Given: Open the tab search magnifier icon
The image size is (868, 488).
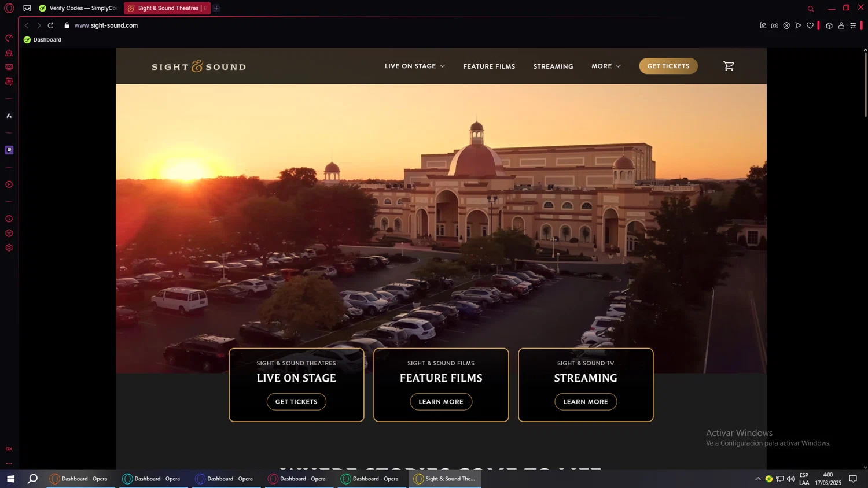Looking at the screenshot, I should coord(811,9).
